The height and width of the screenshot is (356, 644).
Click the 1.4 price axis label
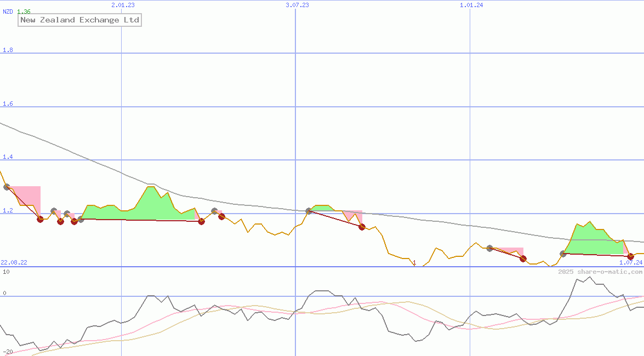8,157
